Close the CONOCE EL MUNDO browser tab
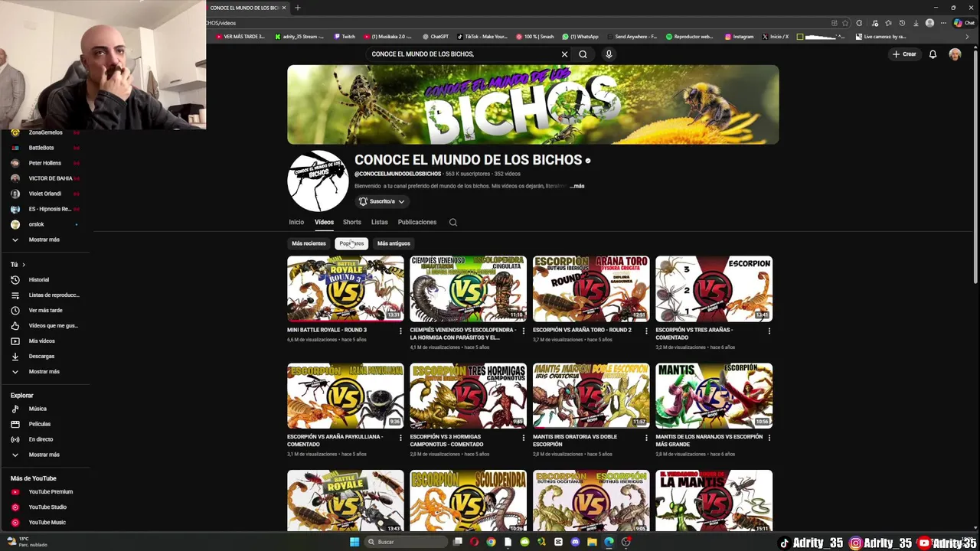Image resolution: width=980 pixels, height=551 pixels. (x=284, y=8)
